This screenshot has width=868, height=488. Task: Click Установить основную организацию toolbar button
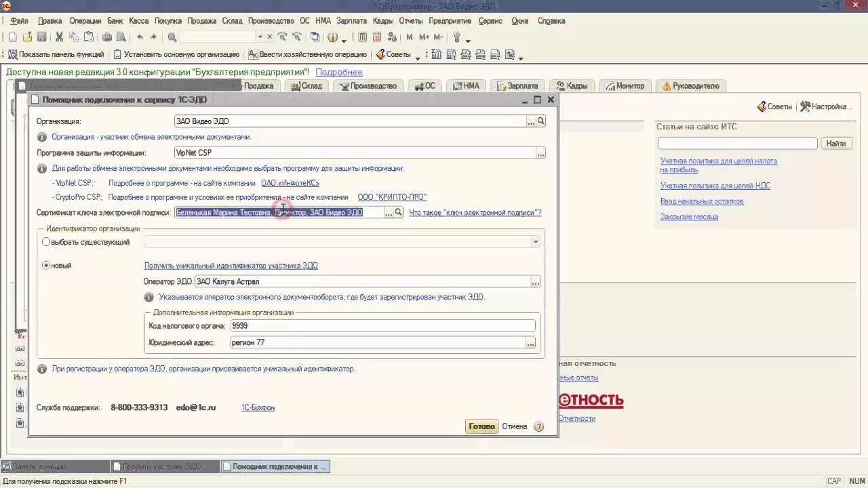coord(176,54)
